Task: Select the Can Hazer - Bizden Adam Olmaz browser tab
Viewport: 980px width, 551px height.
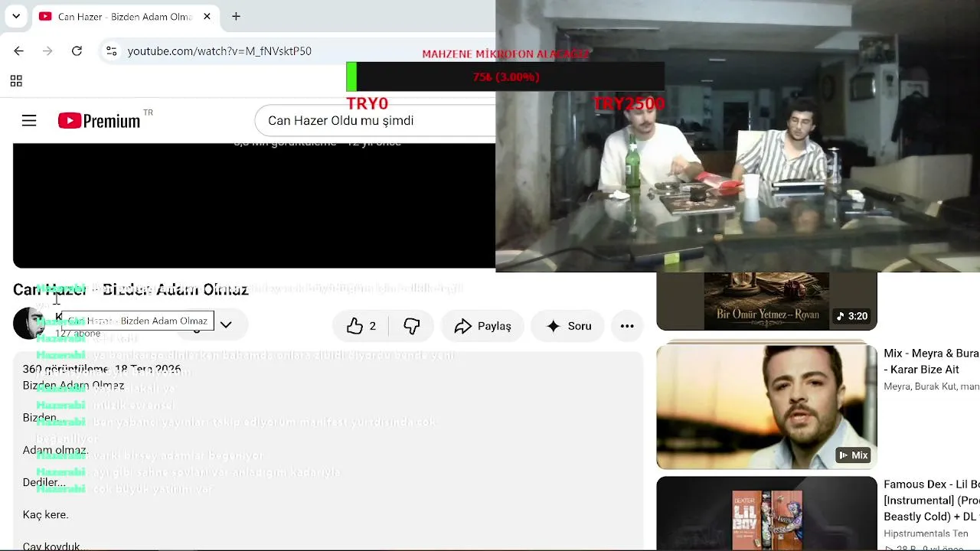Action: (125, 16)
